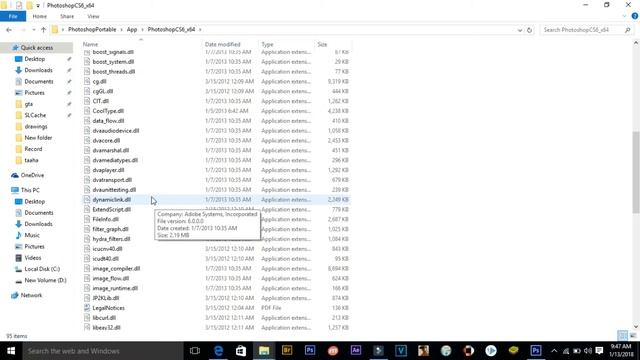Open the SLCache folder shortcut
The height and width of the screenshot is (360, 640).
pos(35,115)
